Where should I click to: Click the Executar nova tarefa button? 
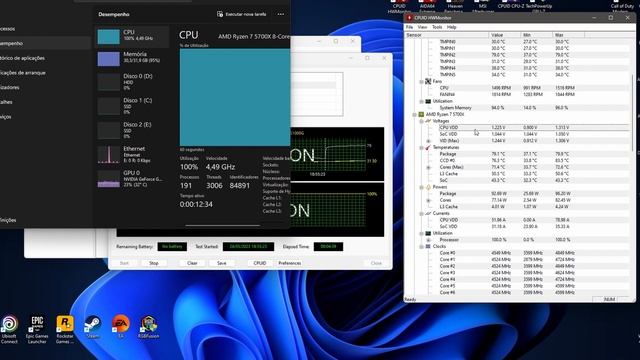point(242,14)
